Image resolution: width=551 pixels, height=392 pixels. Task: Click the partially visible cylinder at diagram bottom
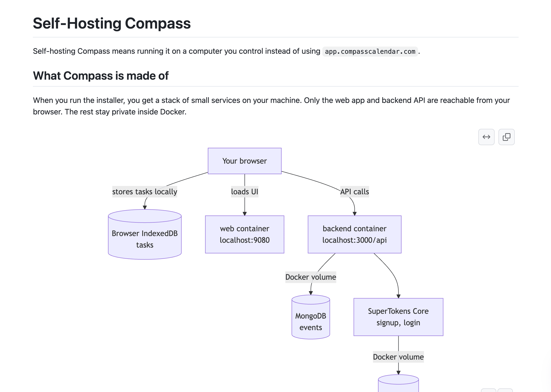pyautogui.click(x=398, y=383)
